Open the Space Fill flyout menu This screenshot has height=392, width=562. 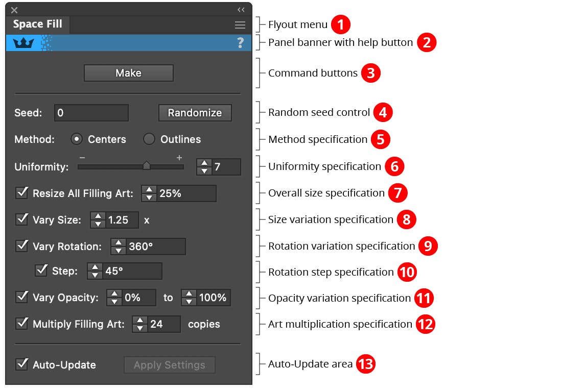click(240, 24)
